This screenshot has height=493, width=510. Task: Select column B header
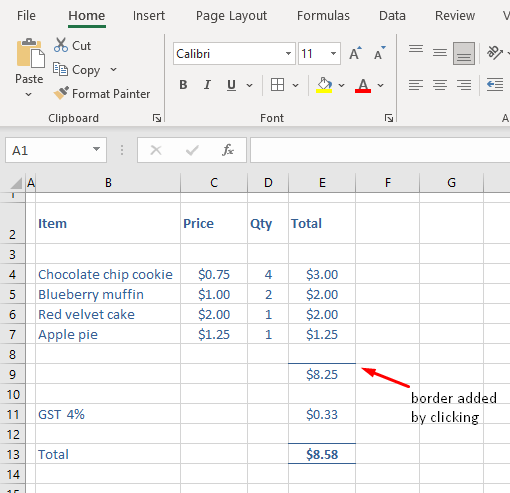[108, 183]
